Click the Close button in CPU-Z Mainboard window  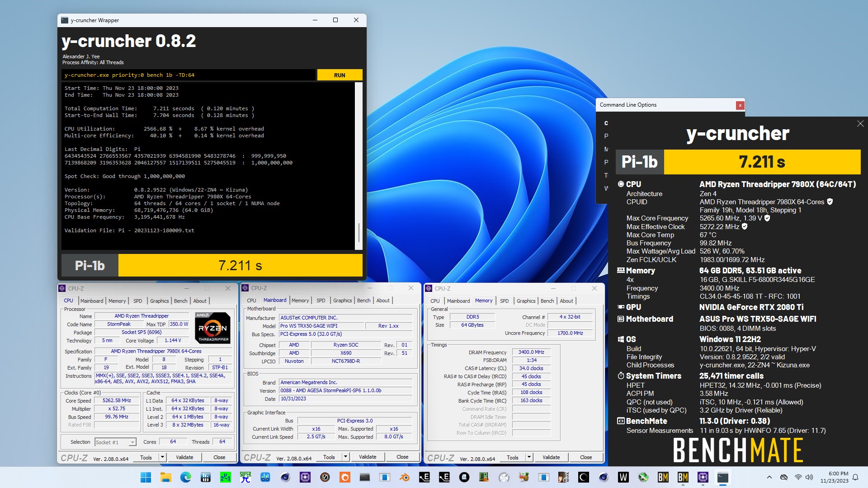[x=402, y=457]
